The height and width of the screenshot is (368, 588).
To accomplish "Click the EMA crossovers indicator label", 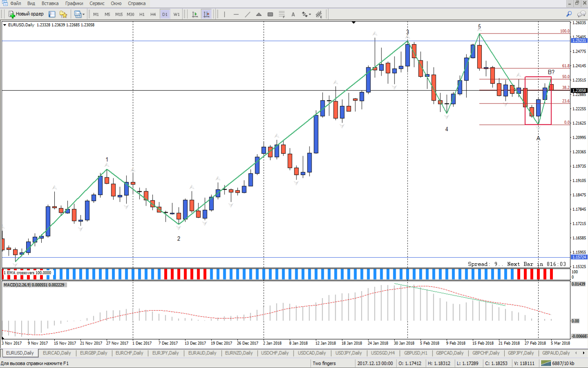I will [x=28, y=273].
